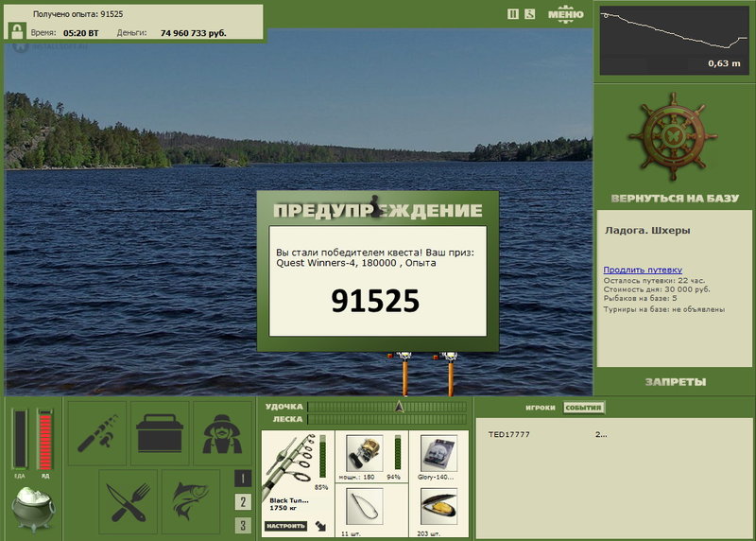Open the МЕНЮ gear menu

point(565,14)
